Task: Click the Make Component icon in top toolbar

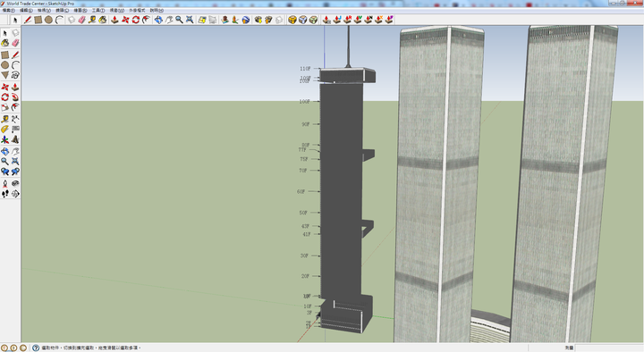Action: point(72,20)
